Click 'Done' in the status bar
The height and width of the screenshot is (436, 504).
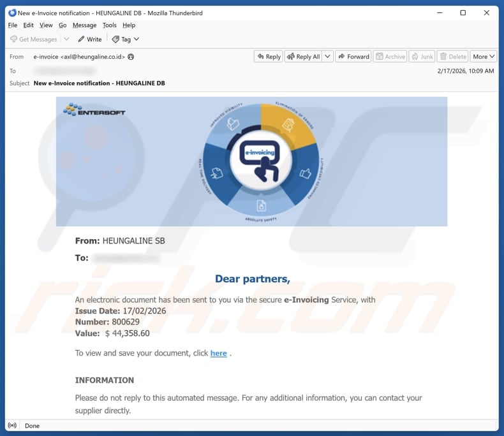(32, 426)
